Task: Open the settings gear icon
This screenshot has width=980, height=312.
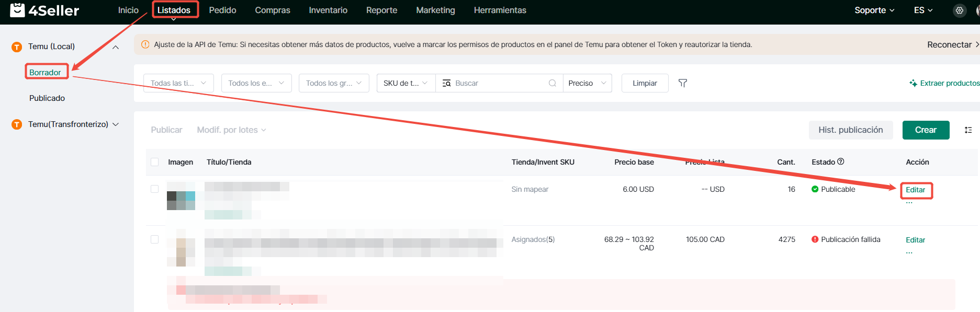Action: tap(960, 10)
